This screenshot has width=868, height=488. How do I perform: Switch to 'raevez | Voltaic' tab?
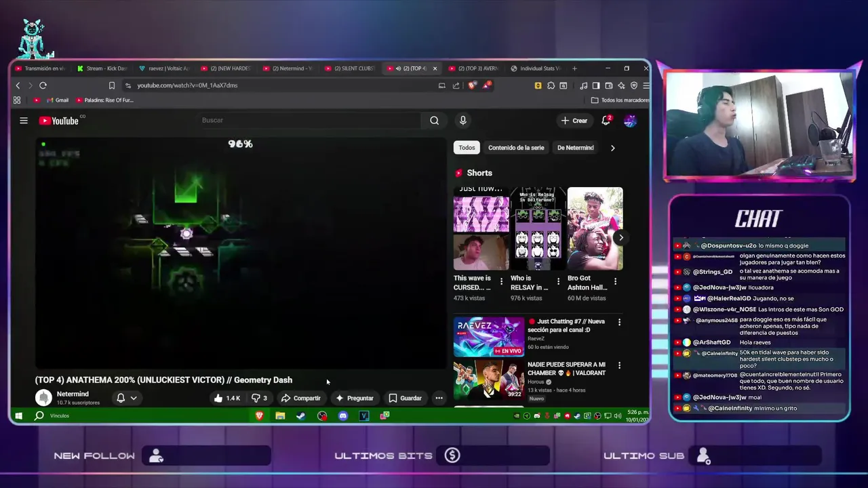point(163,68)
